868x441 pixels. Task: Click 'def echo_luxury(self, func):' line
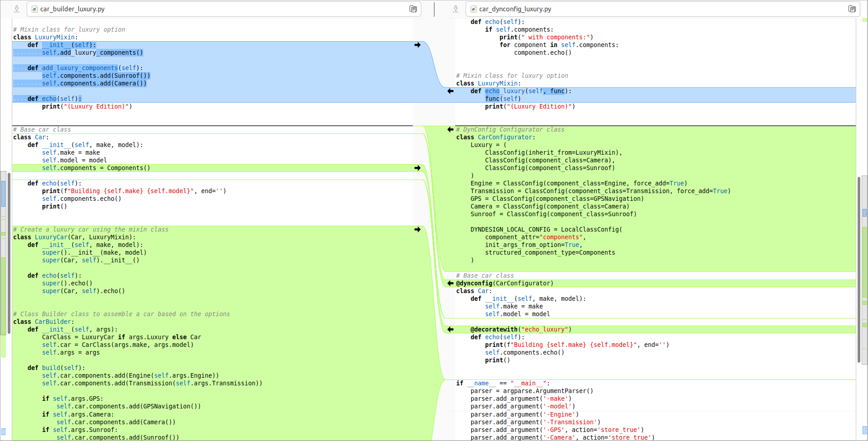[521, 91]
